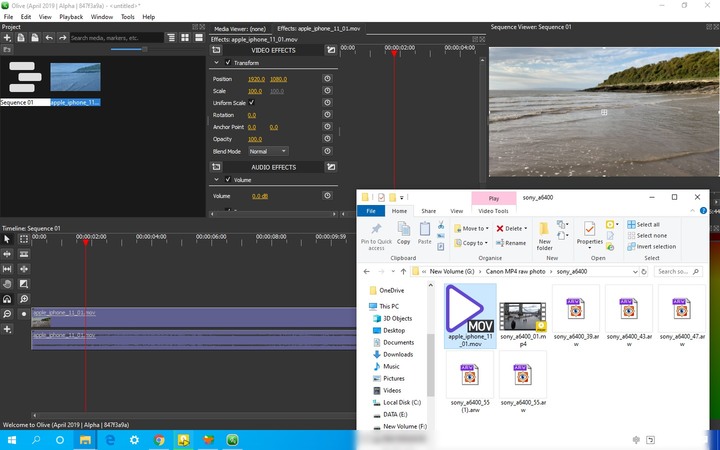Enable keyframing stopwatch for Scale
Screen dimensions: 720x450
click(x=327, y=91)
